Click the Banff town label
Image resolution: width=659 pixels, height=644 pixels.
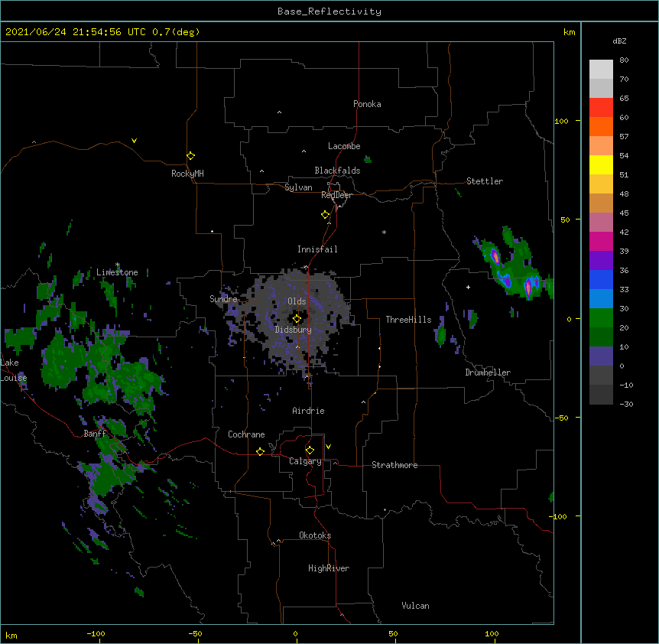pos(95,434)
